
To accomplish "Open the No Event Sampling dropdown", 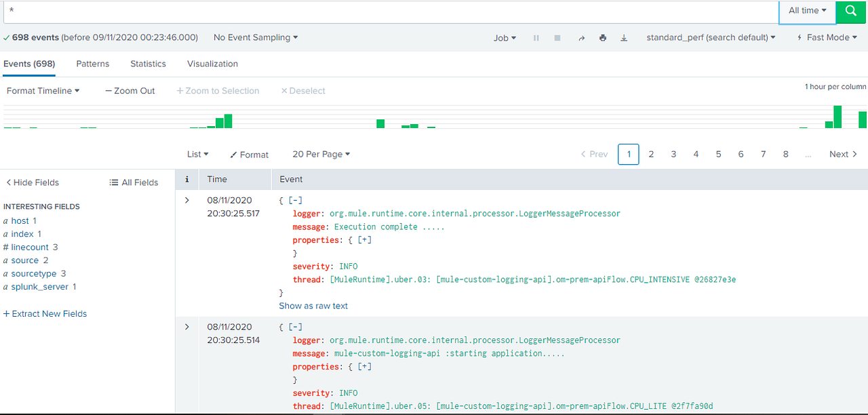I will pyautogui.click(x=256, y=37).
